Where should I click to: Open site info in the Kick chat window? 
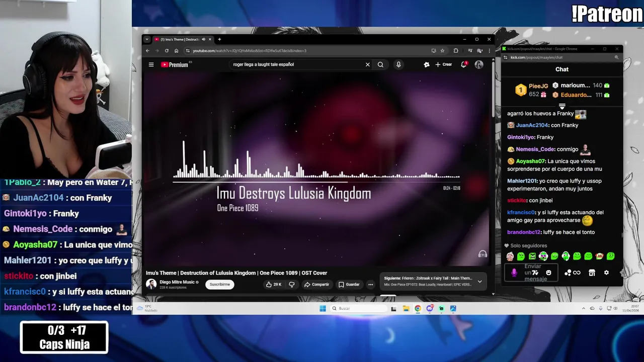point(506,57)
